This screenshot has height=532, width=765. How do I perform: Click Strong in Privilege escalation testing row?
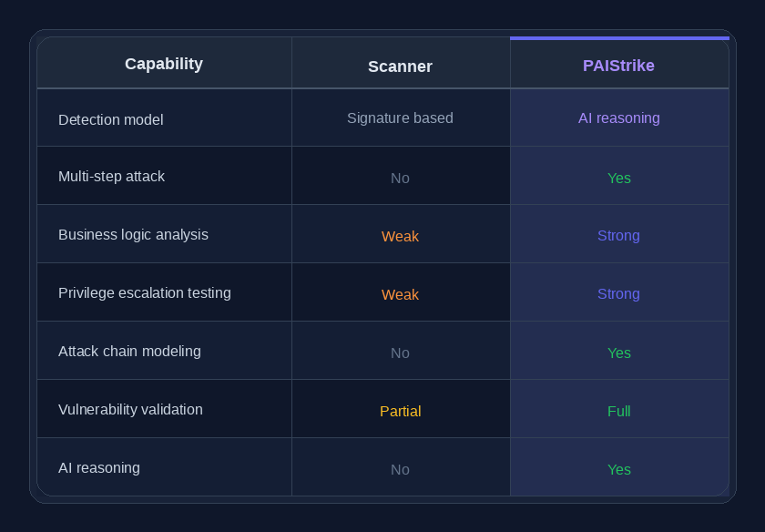point(618,293)
